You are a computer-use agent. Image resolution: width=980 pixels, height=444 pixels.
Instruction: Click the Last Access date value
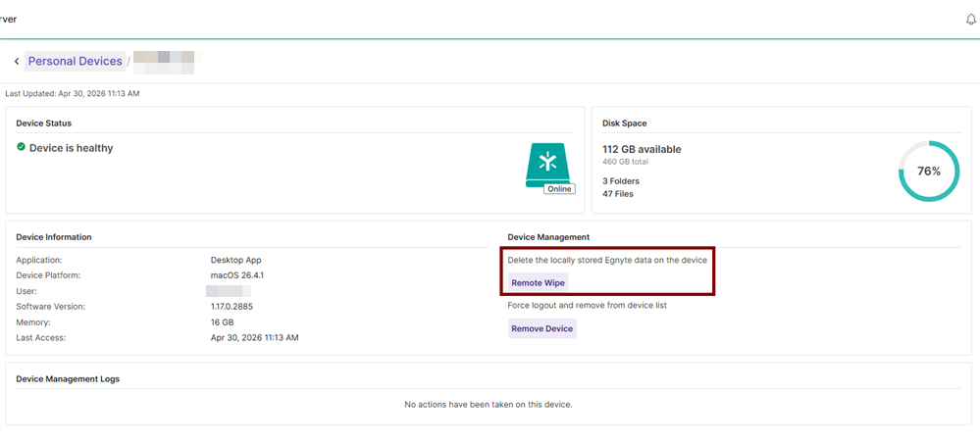click(x=255, y=338)
